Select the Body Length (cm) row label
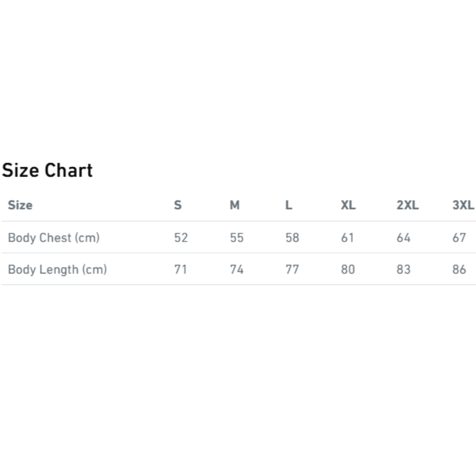The width and height of the screenshot is (476, 476). pyautogui.click(x=57, y=269)
